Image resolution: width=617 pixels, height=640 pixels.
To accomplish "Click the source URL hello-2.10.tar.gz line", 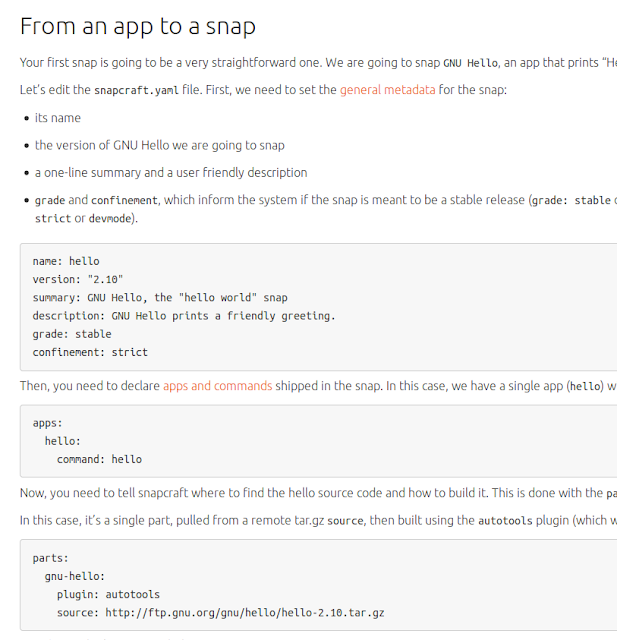I will 220,613.
